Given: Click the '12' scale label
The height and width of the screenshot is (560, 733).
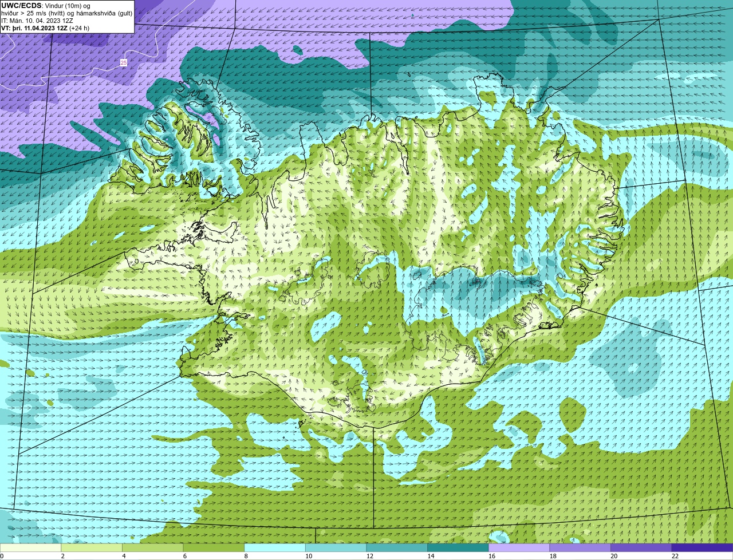Looking at the screenshot, I should click(369, 556).
